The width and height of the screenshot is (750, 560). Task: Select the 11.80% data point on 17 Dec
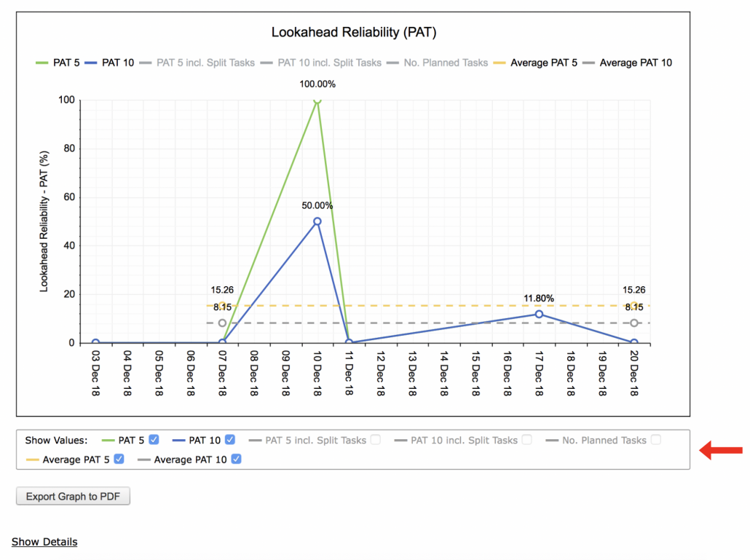pos(539,314)
